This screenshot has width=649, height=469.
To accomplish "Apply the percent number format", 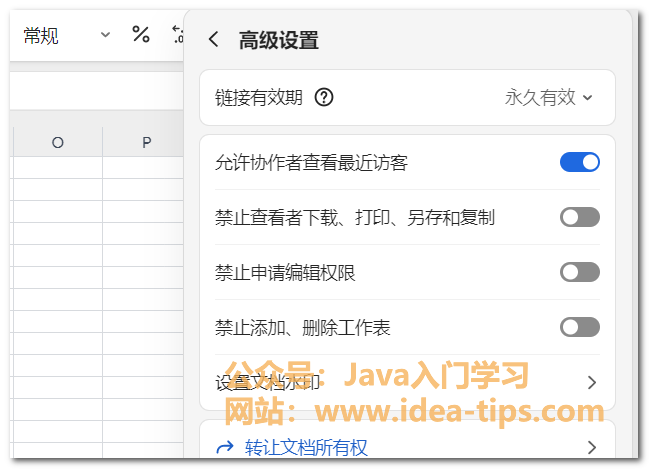I will coord(141,35).
